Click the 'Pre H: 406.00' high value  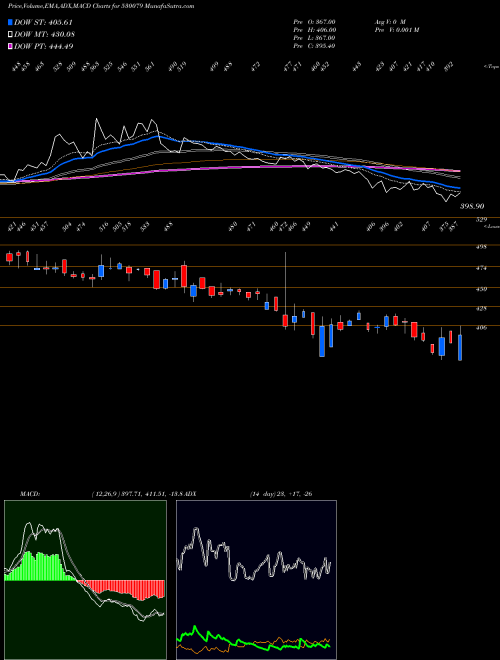coord(314,29)
